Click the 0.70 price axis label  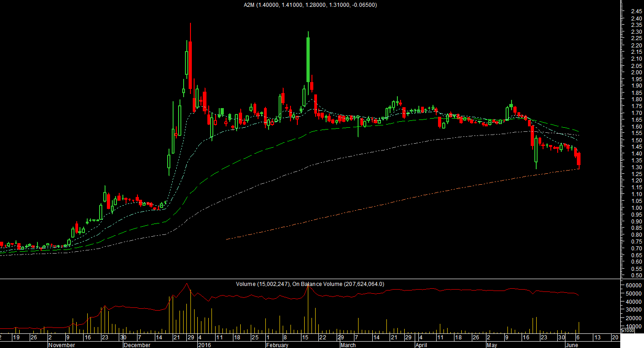(x=636, y=248)
